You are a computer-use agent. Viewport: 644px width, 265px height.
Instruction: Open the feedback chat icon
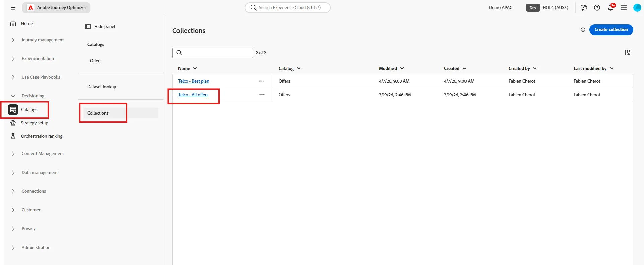pos(584,8)
